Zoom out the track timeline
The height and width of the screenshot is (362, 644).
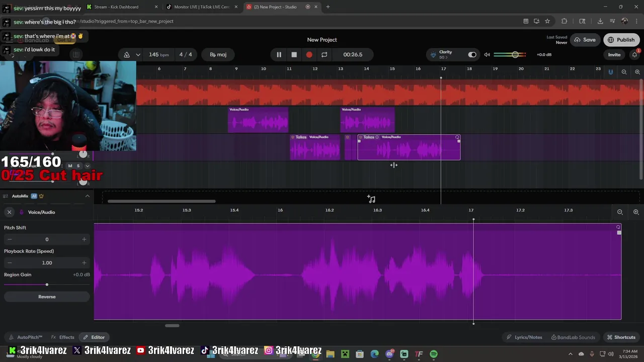click(624, 72)
